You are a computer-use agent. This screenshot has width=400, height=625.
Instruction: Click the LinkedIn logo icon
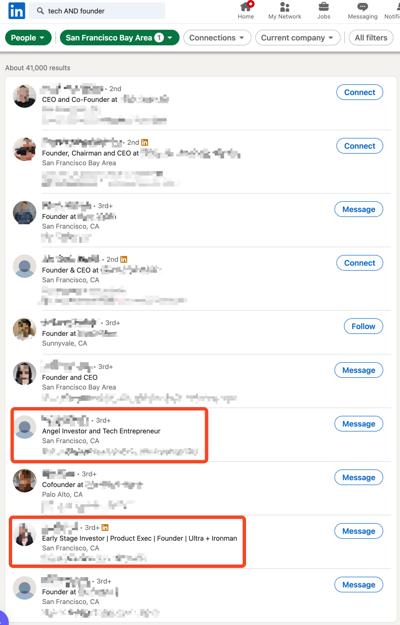click(17, 11)
